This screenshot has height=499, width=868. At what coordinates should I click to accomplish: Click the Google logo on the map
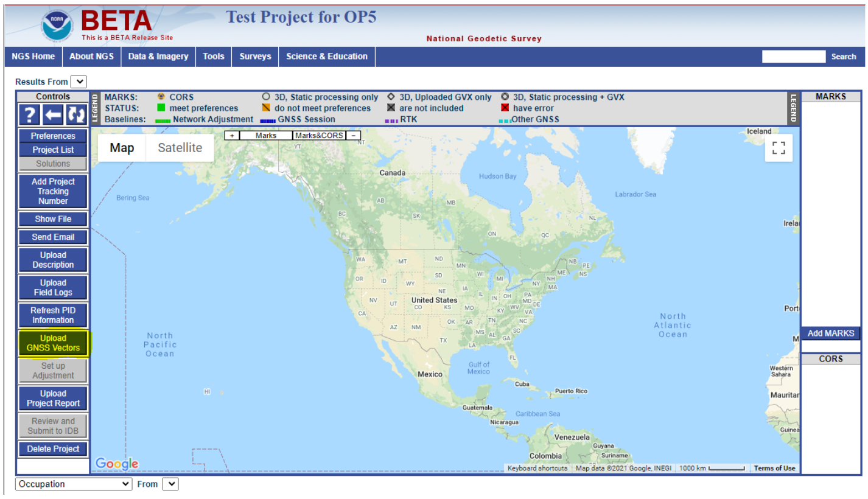pos(117,464)
